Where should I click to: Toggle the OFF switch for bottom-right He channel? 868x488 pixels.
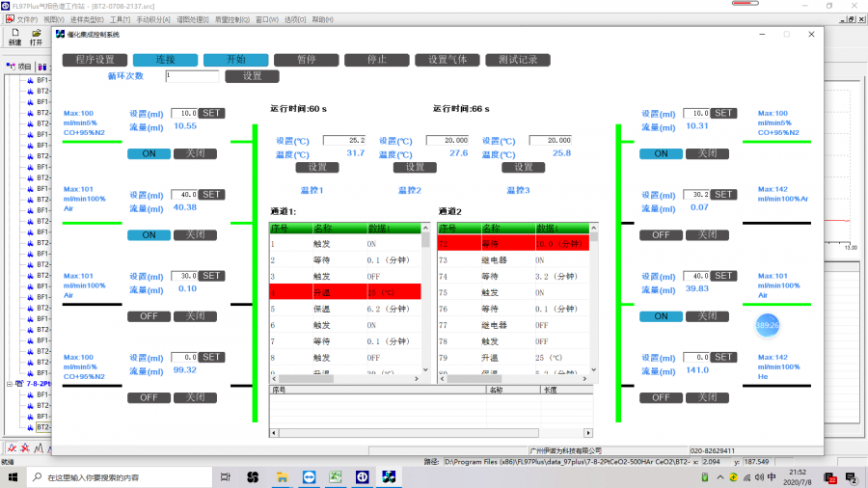coord(661,397)
